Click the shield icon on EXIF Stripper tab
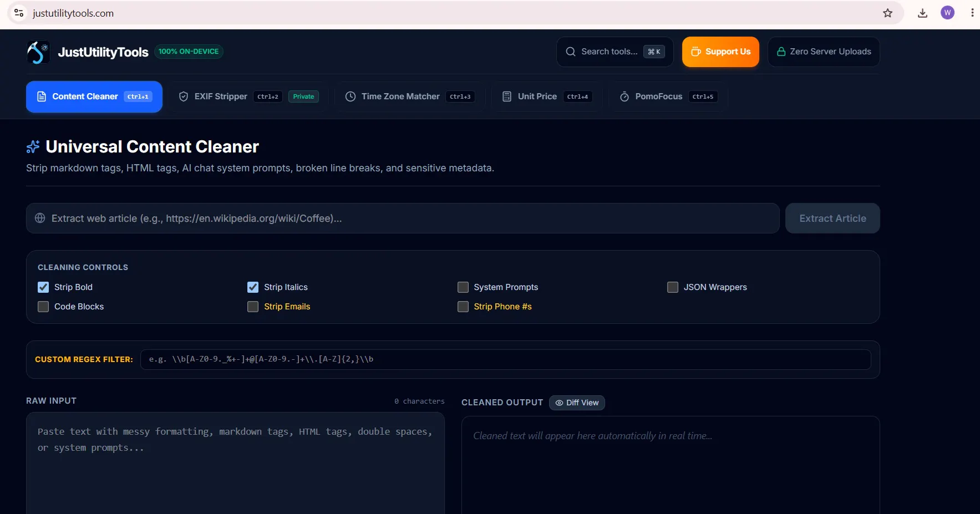 [x=184, y=96]
